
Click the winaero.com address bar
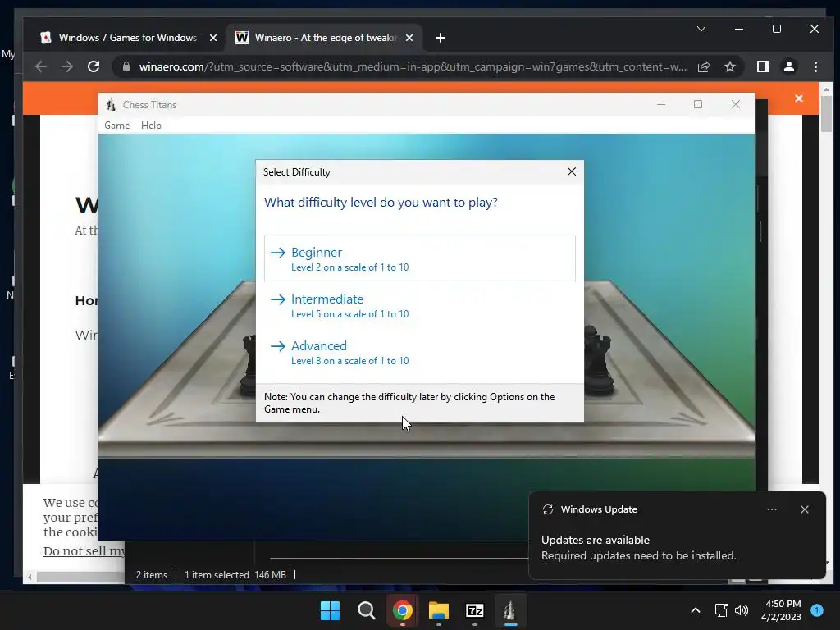(413, 66)
